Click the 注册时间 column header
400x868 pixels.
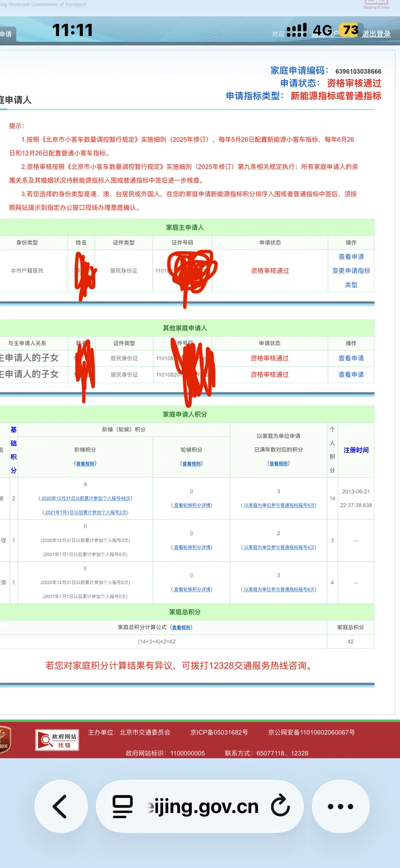(356, 450)
